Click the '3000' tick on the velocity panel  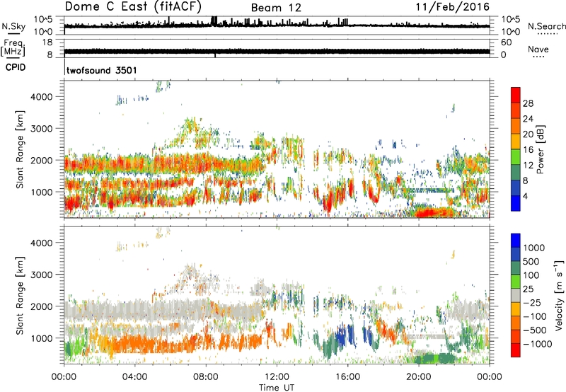[41, 275]
